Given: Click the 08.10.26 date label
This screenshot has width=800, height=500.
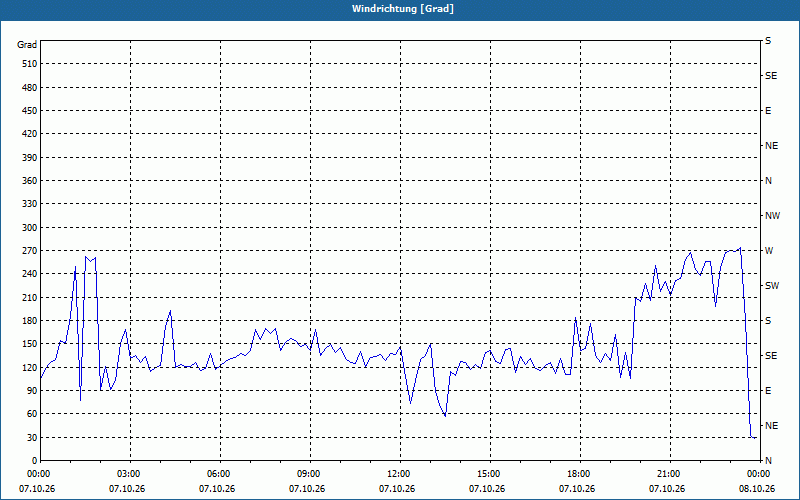Looking at the screenshot, I should tap(757, 489).
